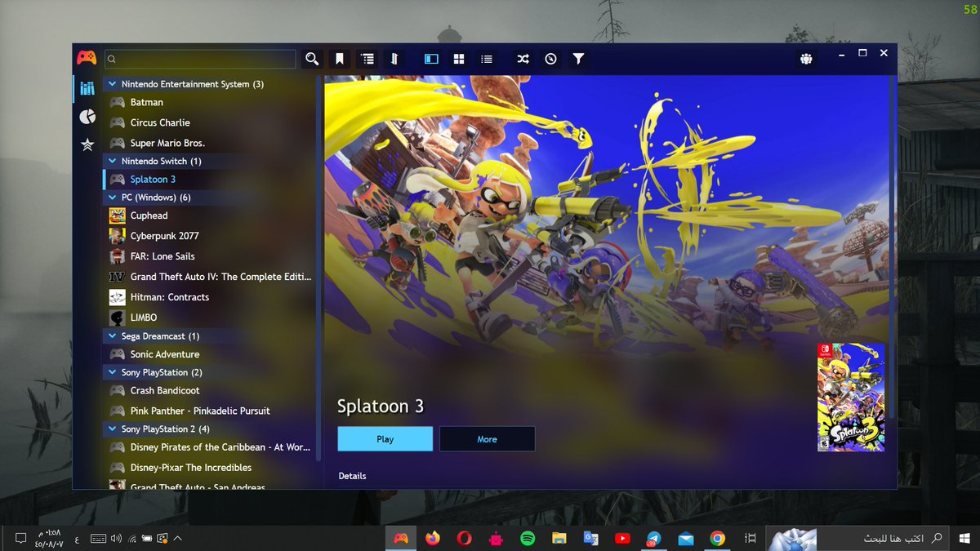Select Pink Panther - Pinkadelic Pursuit
Viewport: 980px width, 551px height.
pyautogui.click(x=210, y=411)
